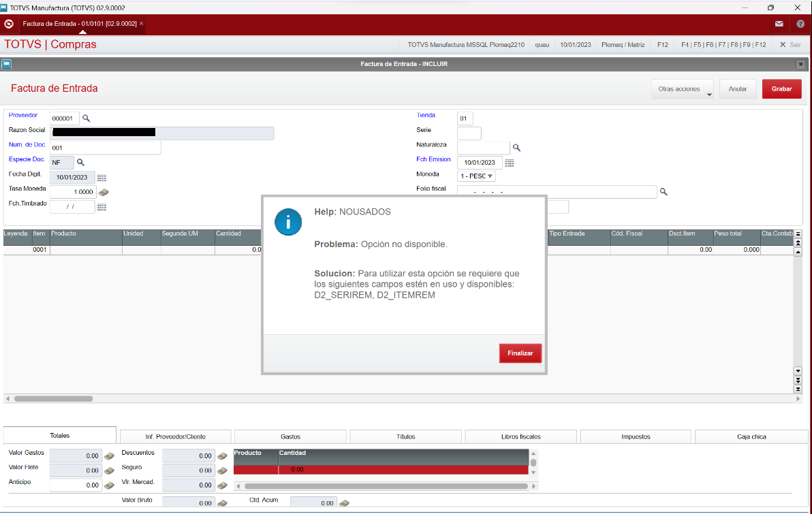Click the F4 shortcut link

coord(685,45)
